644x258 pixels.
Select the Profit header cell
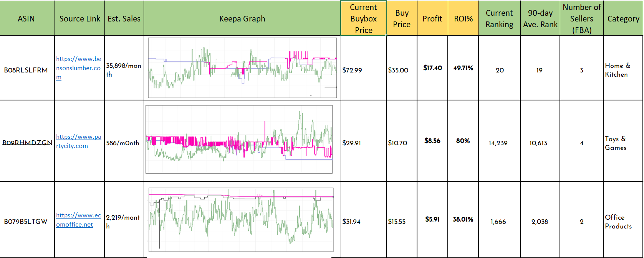coord(432,18)
